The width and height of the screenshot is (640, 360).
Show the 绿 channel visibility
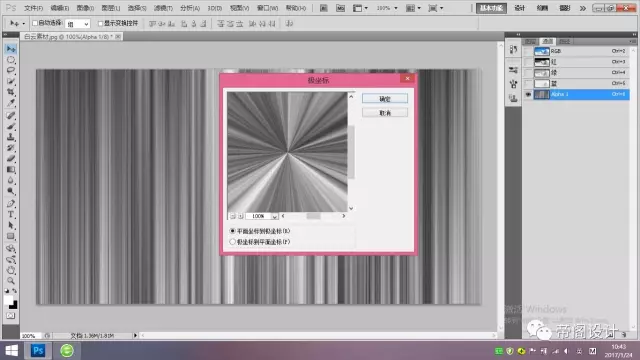coord(528,73)
